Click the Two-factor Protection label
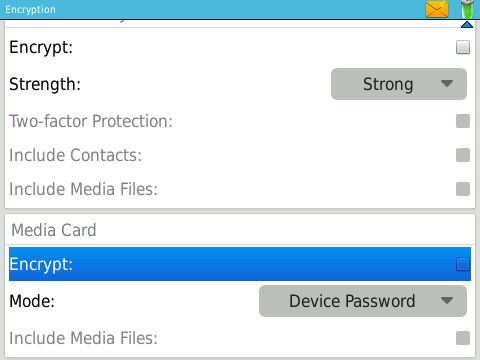 tap(91, 121)
